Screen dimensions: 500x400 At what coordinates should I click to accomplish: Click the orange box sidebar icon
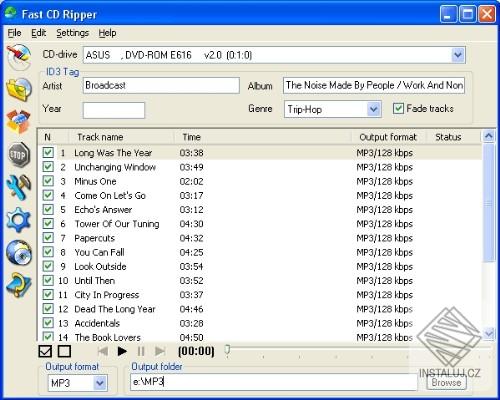click(x=19, y=122)
